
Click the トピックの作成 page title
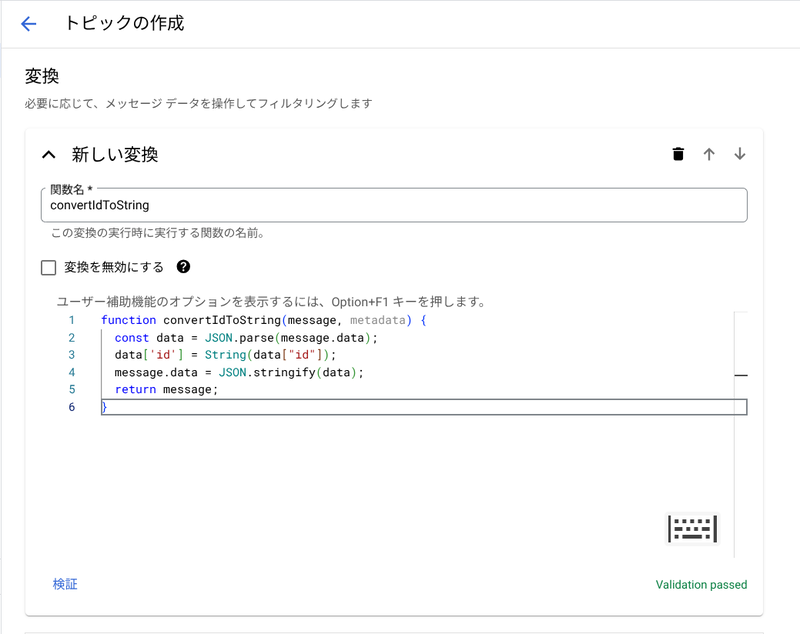[124, 23]
